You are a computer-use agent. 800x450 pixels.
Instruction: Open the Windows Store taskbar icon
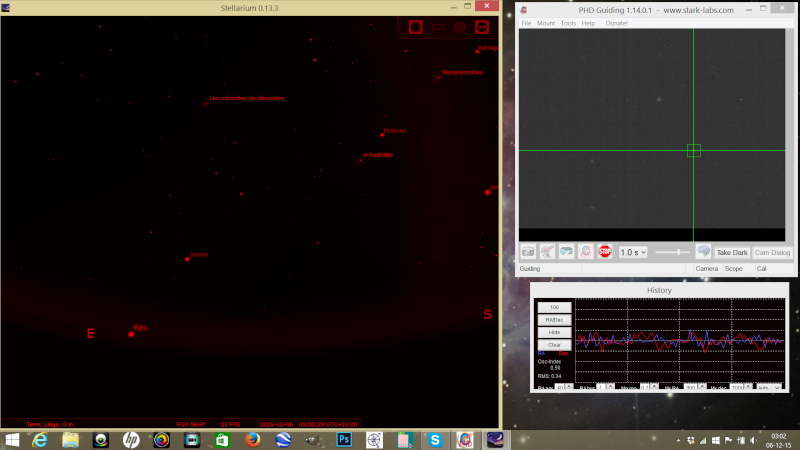pos(222,440)
